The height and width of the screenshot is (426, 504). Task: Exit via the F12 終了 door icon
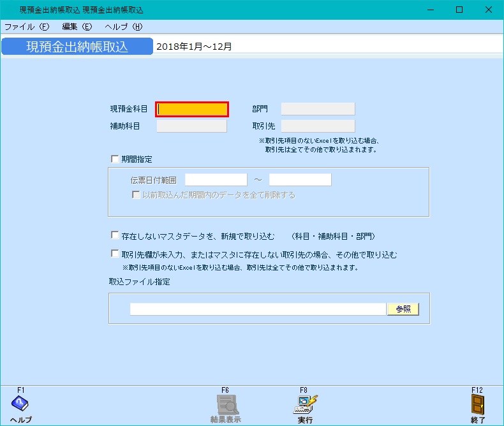pos(478,404)
